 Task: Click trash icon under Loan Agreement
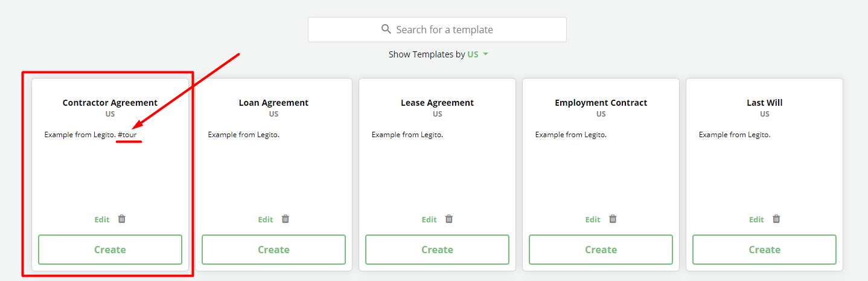pyautogui.click(x=286, y=219)
